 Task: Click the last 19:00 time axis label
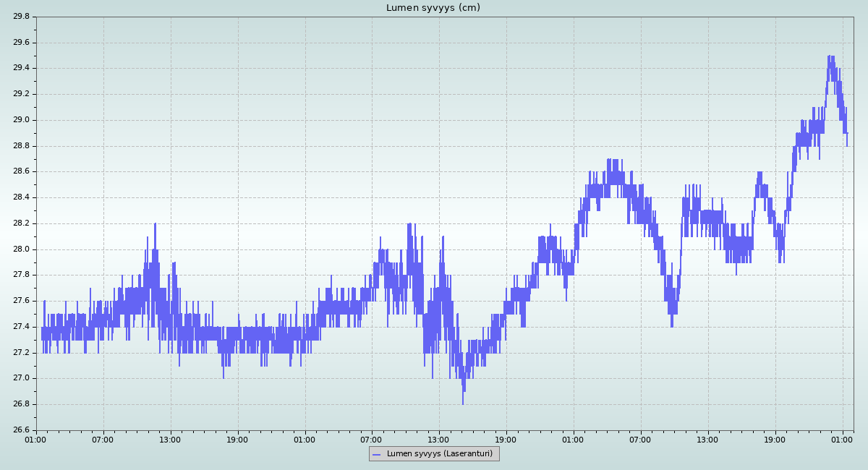pos(775,440)
